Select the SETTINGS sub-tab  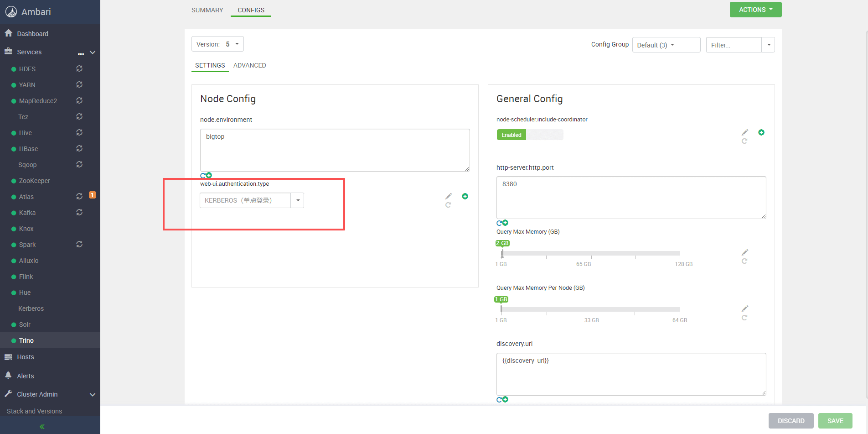[210, 65]
